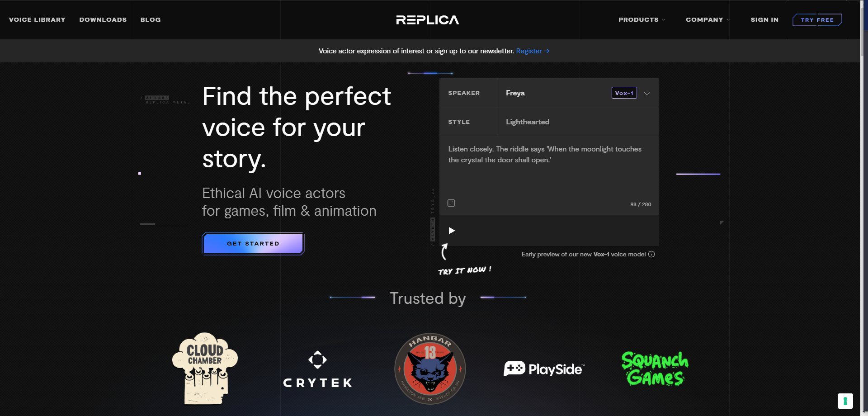Click the Squanch Games logo
Viewport: 868px width, 416px height.
pos(655,369)
